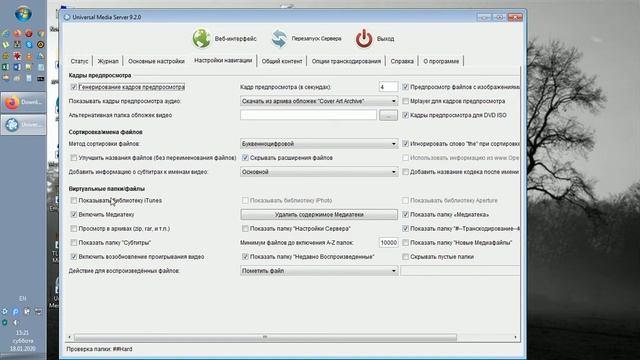
Task: Open the Веб-интерфейс globe icon
Action: click(x=201, y=38)
